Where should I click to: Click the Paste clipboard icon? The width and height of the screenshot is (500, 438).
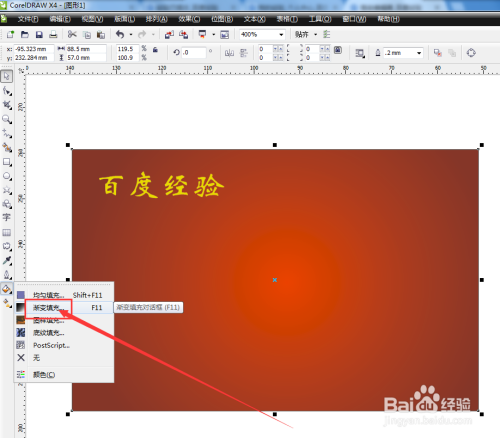click(101, 34)
